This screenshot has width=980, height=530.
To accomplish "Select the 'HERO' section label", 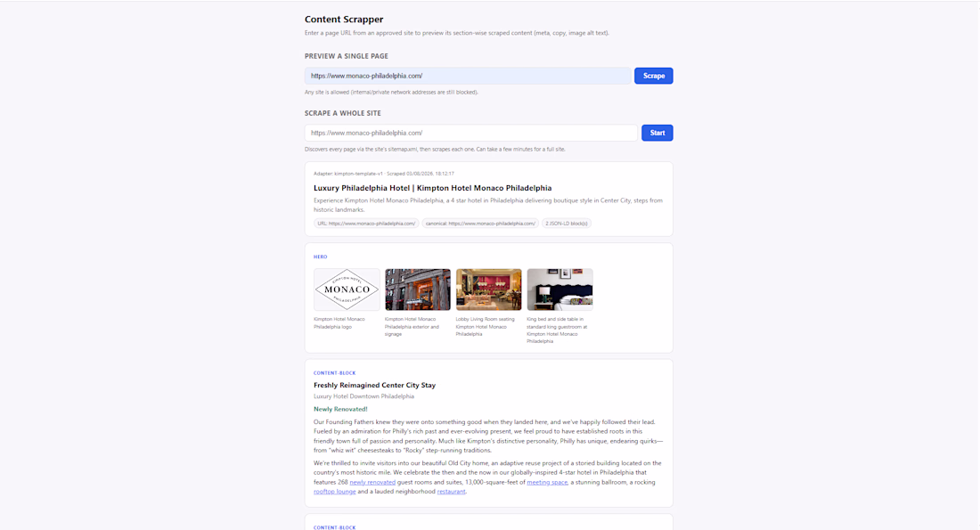I will point(320,257).
